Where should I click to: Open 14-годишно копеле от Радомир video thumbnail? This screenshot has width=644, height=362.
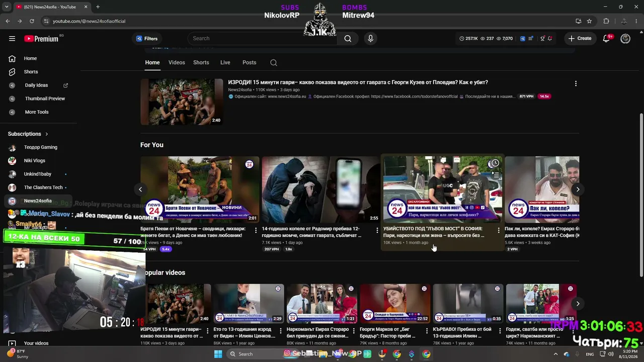pyautogui.click(x=321, y=190)
